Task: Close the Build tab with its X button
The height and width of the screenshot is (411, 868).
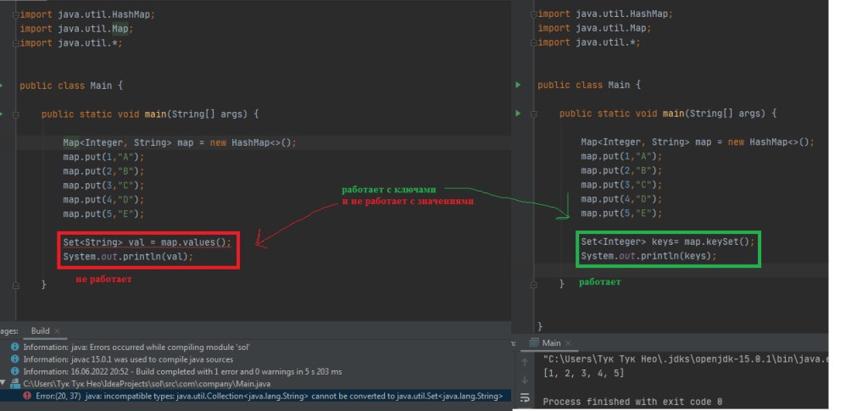Action: (58, 330)
